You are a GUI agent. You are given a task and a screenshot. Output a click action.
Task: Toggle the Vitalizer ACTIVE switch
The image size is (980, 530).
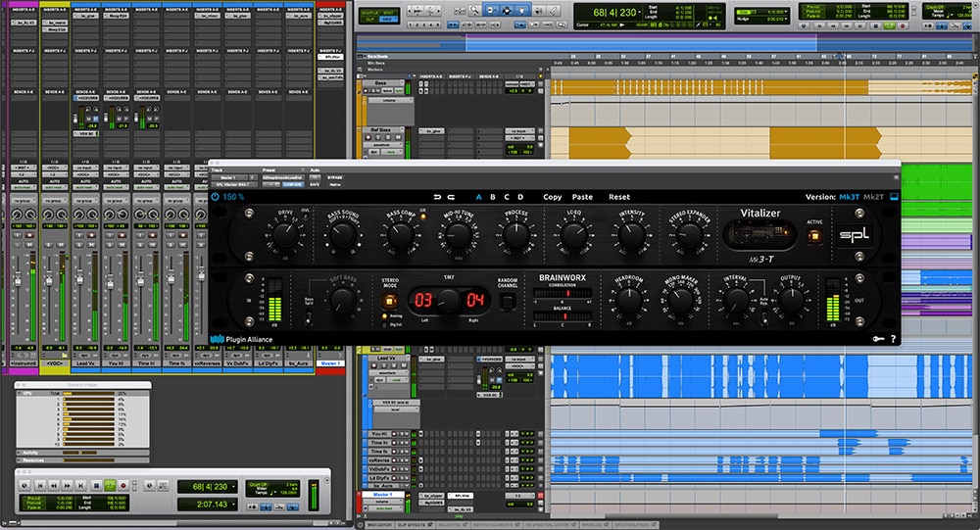click(814, 236)
